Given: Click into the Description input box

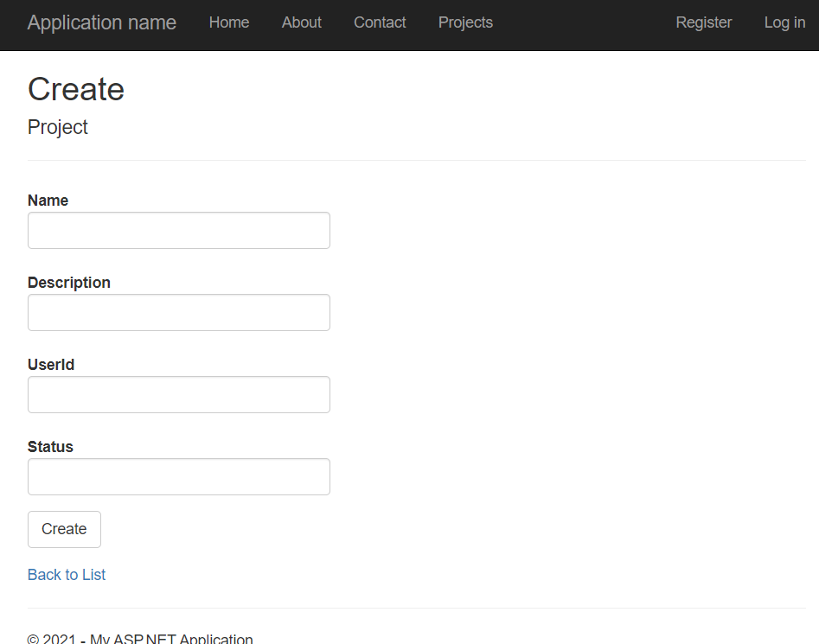Looking at the screenshot, I should coord(179,313).
